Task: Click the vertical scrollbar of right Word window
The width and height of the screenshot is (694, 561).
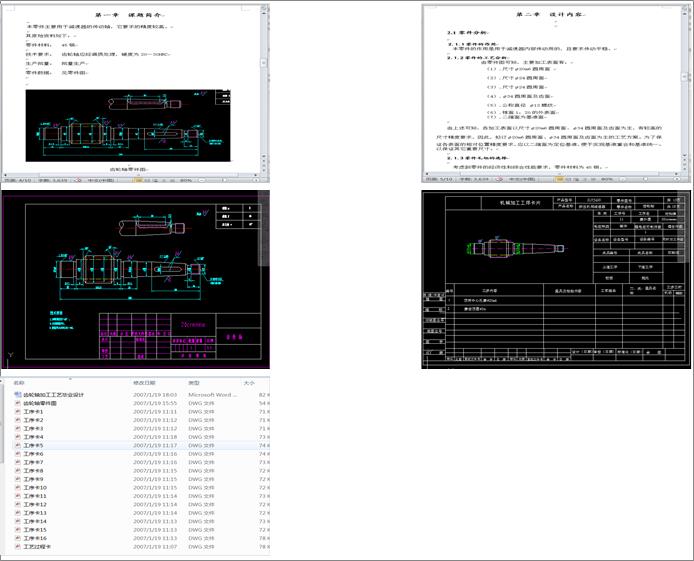Action: (685, 84)
